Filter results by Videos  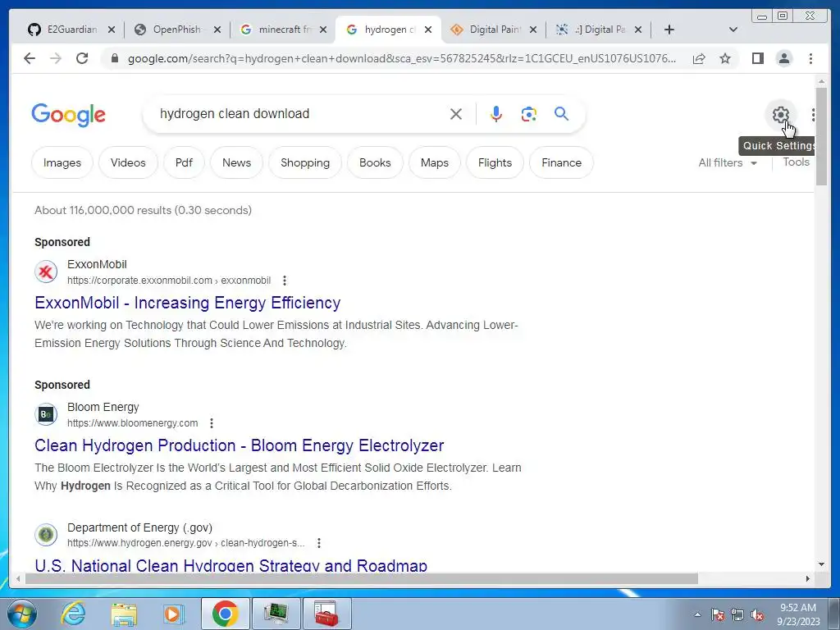(128, 163)
